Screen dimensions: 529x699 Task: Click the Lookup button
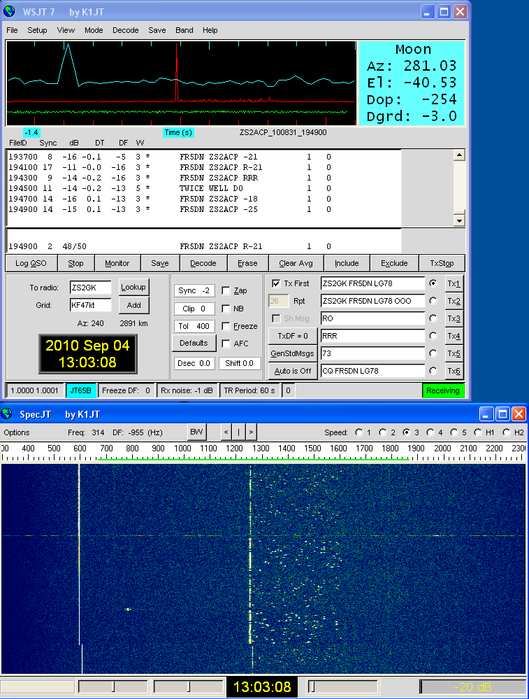133,288
